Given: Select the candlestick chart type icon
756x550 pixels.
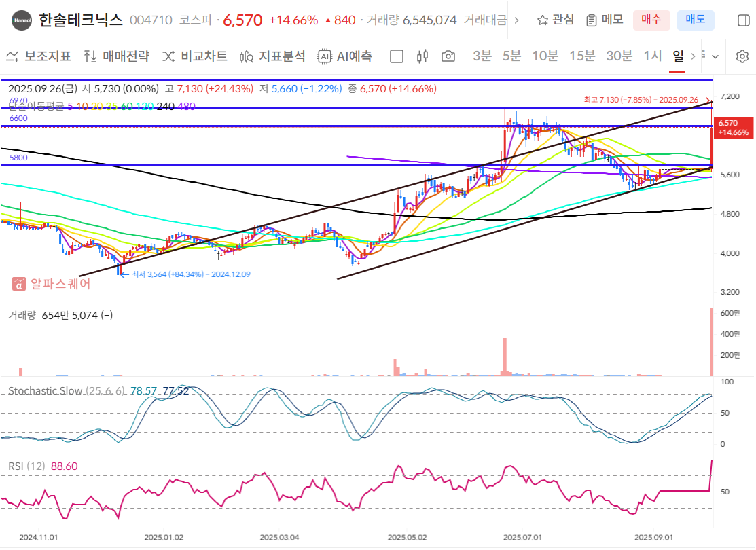Looking at the screenshot, I should (x=422, y=56).
